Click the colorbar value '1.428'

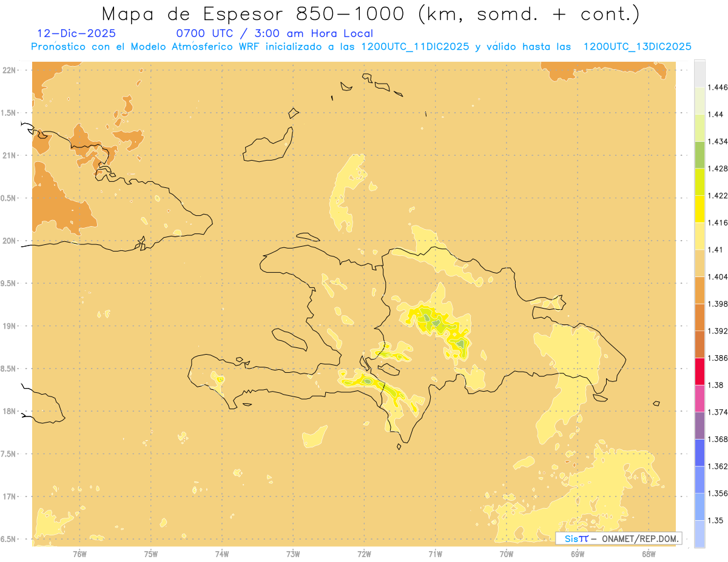click(718, 169)
